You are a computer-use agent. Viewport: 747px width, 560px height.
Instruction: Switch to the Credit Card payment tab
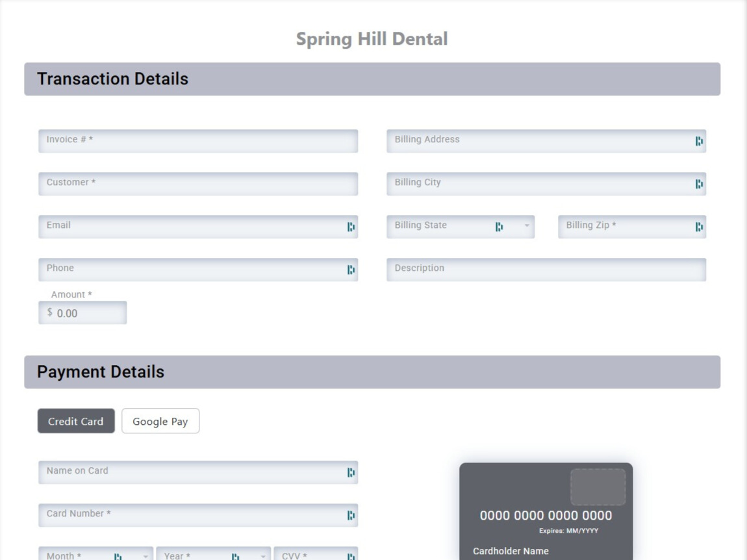pyautogui.click(x=76, y=421)
